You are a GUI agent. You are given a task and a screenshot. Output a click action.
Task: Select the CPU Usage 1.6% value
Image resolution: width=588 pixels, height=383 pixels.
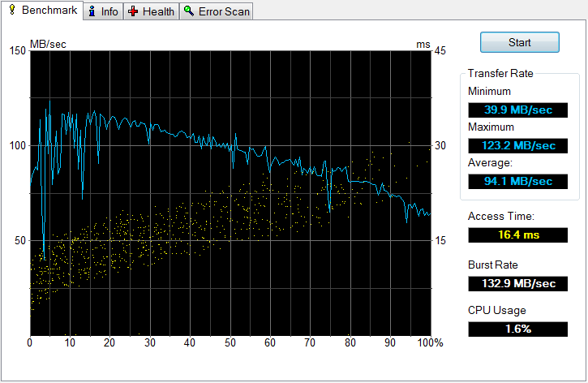[517, 329]
